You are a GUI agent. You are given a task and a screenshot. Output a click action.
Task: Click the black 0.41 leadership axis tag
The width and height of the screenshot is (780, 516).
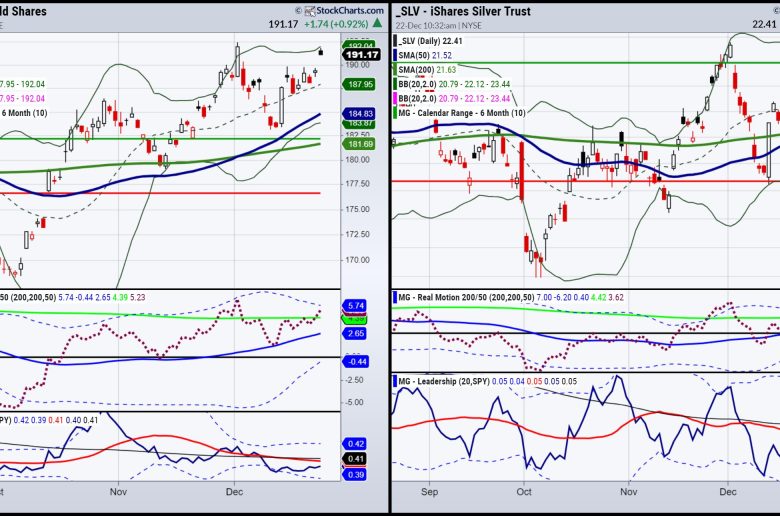click(x=355, y=459)
